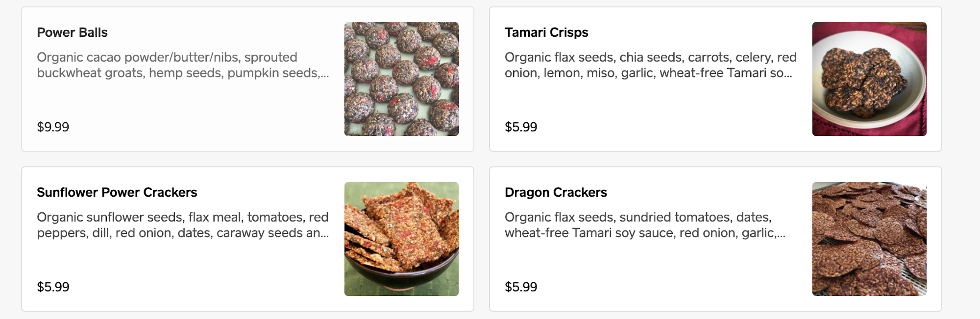Click the Tamari Crisps $5.99 price
The height and width of the screenshot is (319, 980).
[521, 127]
